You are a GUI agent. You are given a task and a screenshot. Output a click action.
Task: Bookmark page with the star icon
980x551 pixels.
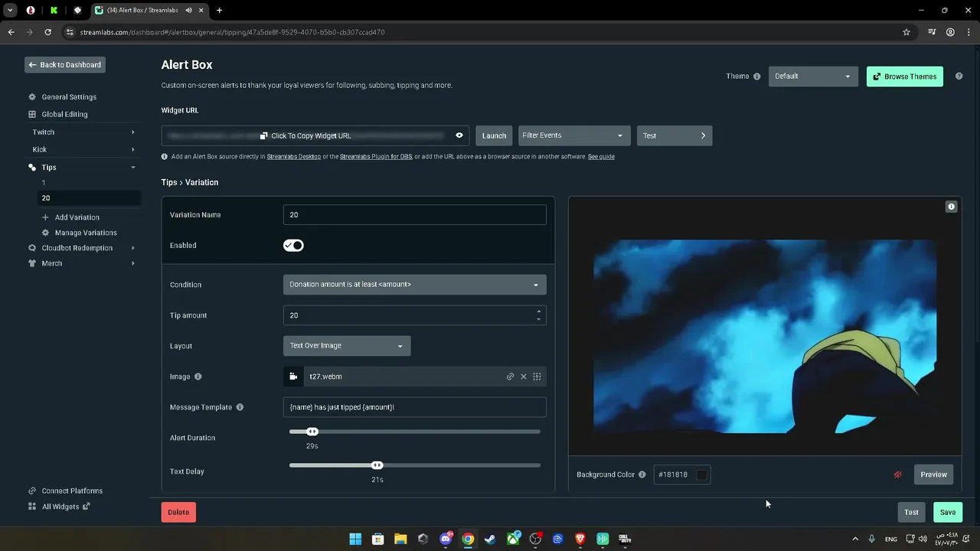(x=906, y=32)
